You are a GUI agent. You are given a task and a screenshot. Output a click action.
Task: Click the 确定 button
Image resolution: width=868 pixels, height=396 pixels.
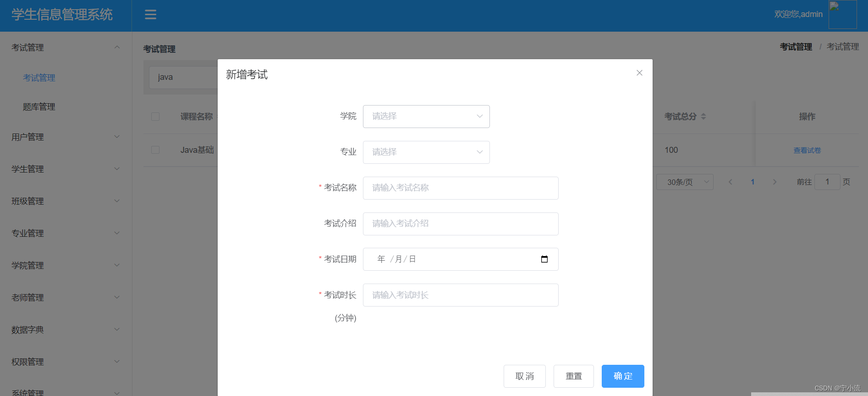(x=623, y=376)
